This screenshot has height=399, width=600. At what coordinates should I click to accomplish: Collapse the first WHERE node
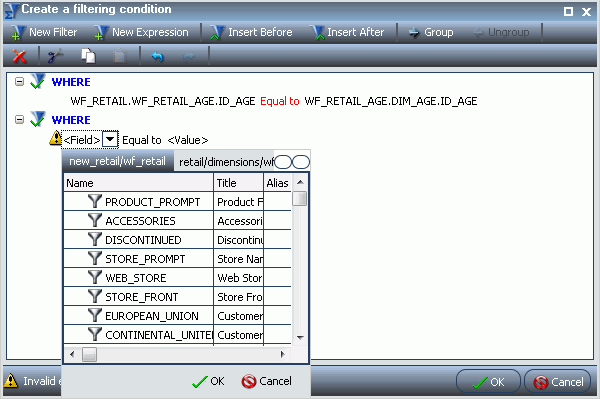[19, 81]
